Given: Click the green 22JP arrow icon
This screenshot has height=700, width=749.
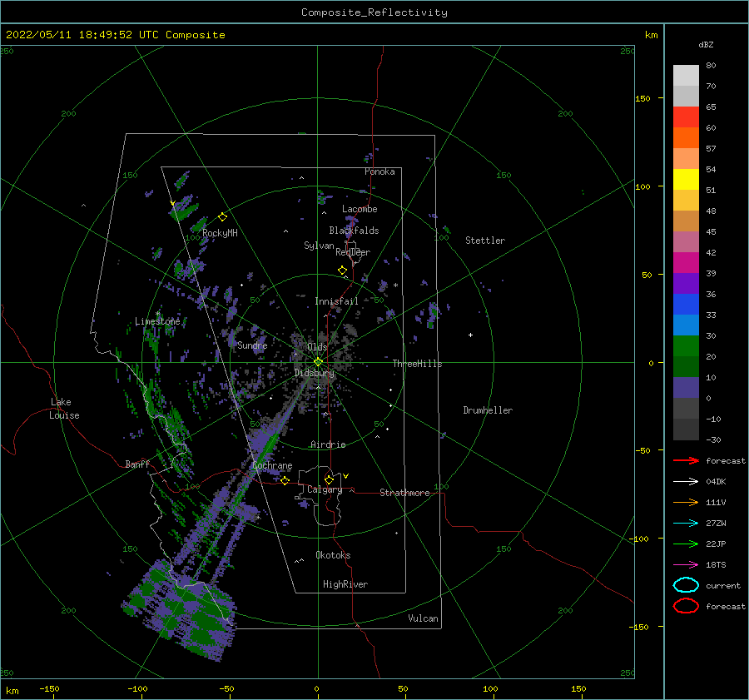Looking at the screenshot, I should [x=686, y=544].
